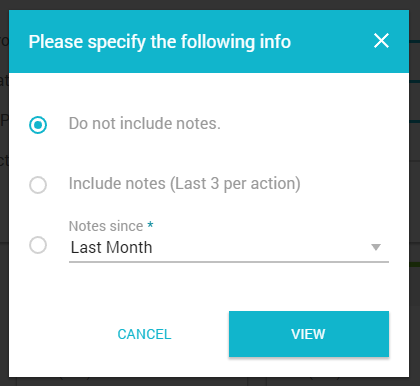Expand Notes since using the dropdown triangle

[376, 247]
